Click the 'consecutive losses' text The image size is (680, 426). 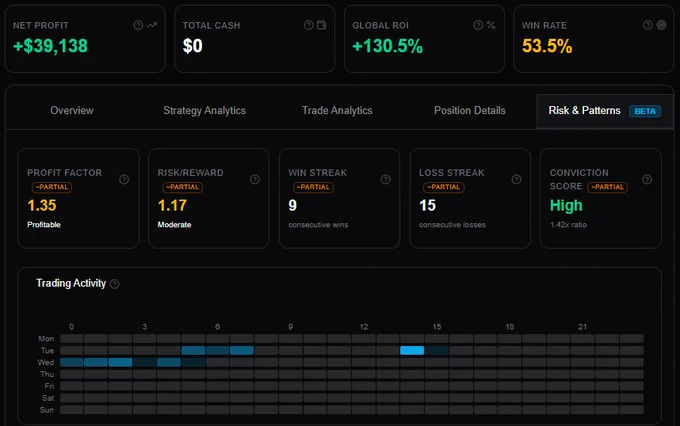[452, 225]
